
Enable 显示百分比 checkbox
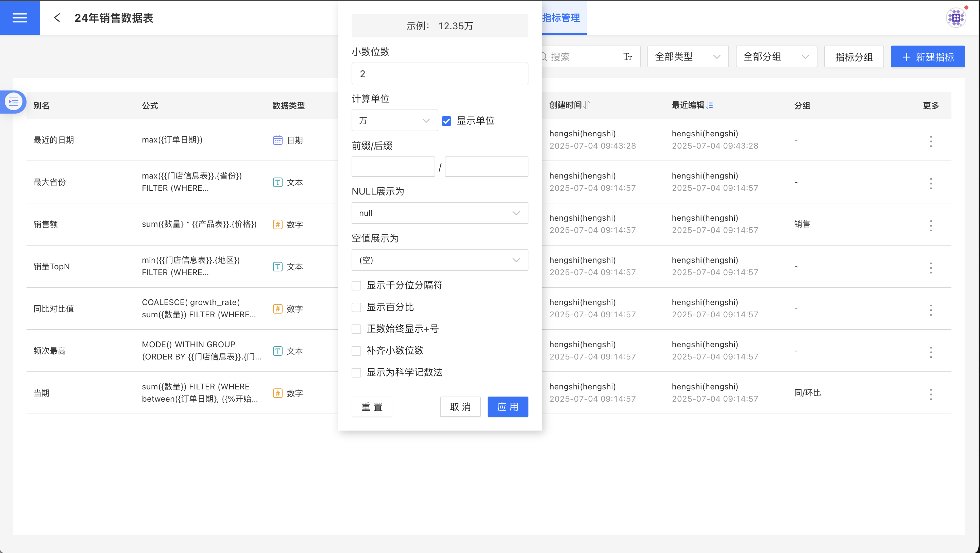356,307
